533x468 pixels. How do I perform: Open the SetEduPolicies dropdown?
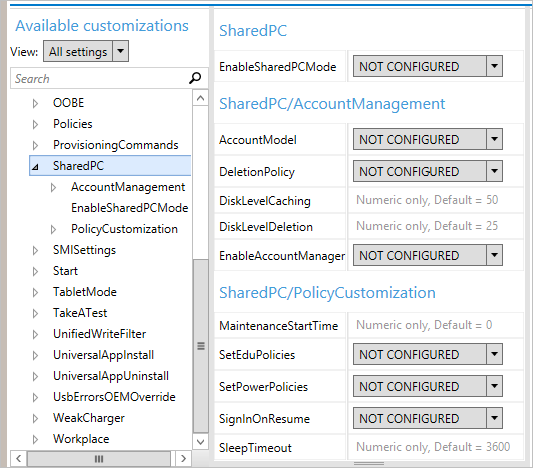(x=428, y=354)
